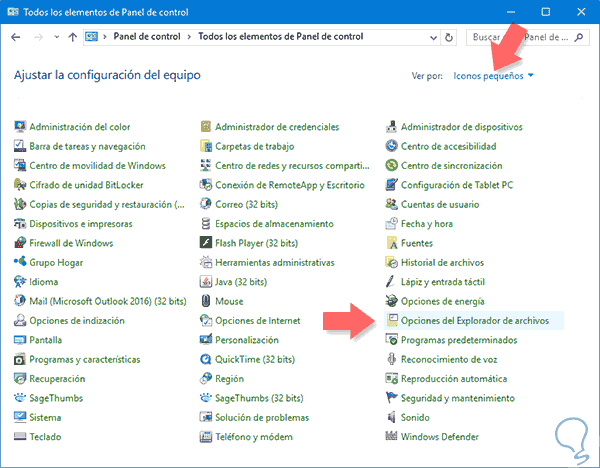
Task: Open the Personalización link
Action: [x=247, y=340]
